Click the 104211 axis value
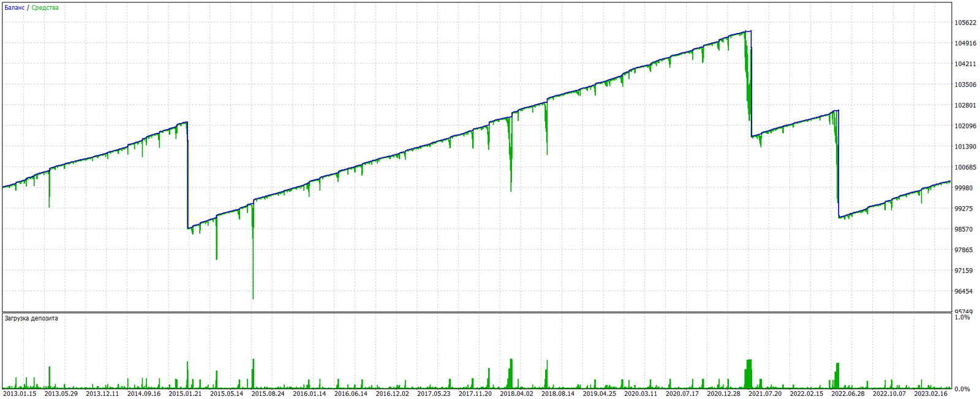This screenshot has height=399, width=980. (965, 64)
